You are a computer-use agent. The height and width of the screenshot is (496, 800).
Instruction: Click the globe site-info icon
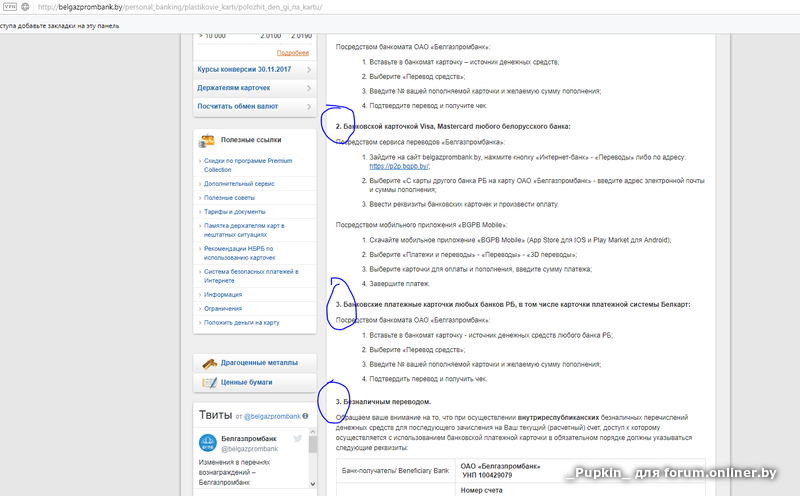(x=25, y=7)
